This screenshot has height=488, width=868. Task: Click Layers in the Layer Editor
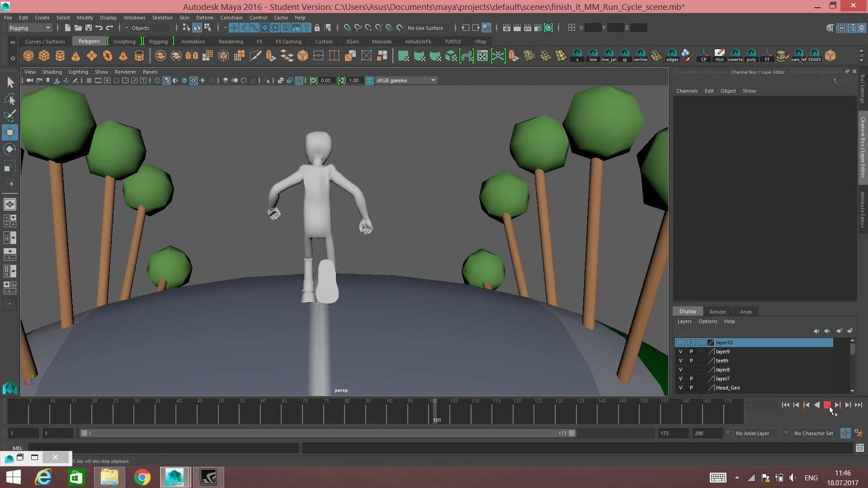coord(684,321)
